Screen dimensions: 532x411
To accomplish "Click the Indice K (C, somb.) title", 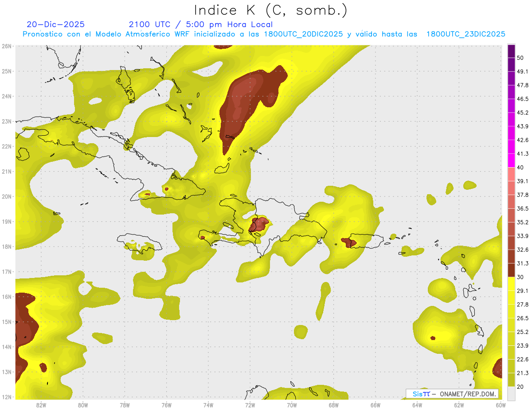I will (270, 10).
